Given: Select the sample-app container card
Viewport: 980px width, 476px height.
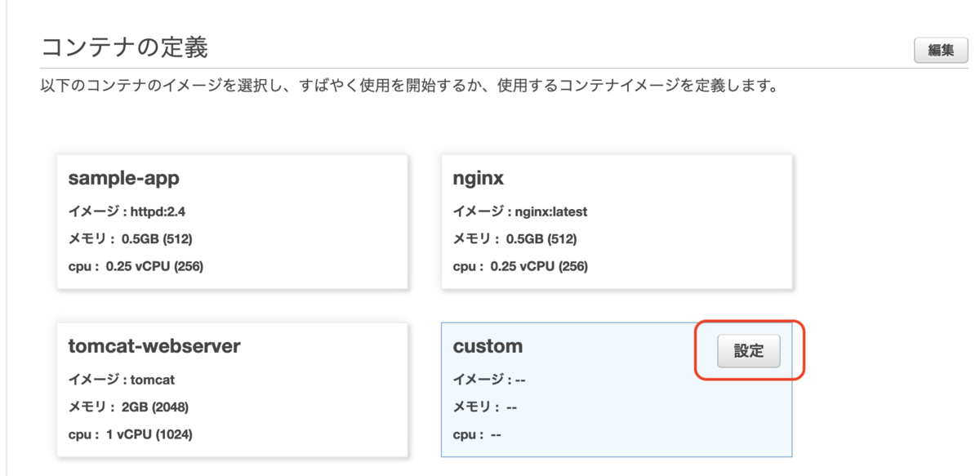Looking at the screenshot, I should point(232,221).
